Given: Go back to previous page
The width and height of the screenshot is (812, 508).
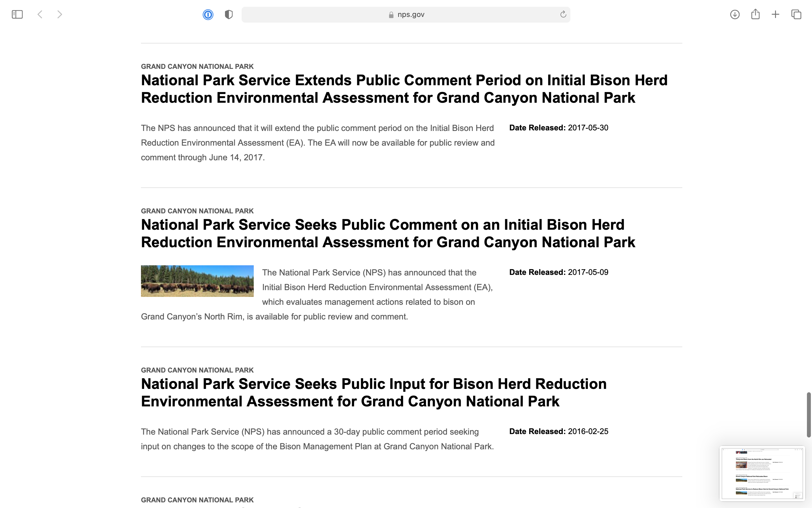Looking at the screenshot, I should coord(40,14).
